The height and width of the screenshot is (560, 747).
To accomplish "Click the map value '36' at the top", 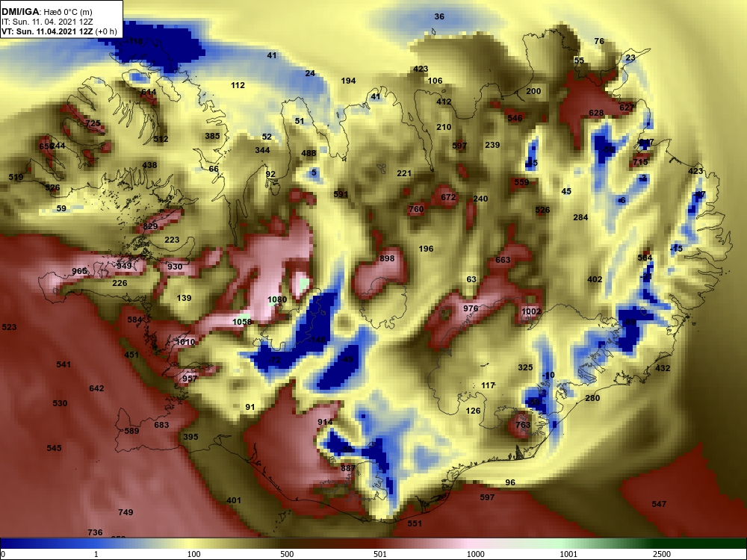I will click(x=439, y=16).
